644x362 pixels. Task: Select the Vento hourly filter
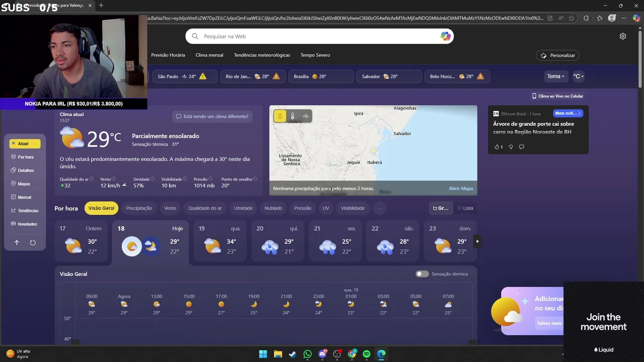pos(170,208)
